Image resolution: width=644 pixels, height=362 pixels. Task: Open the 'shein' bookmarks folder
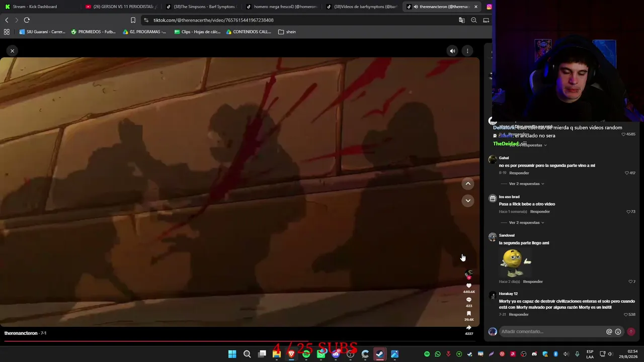click(287, 32)
